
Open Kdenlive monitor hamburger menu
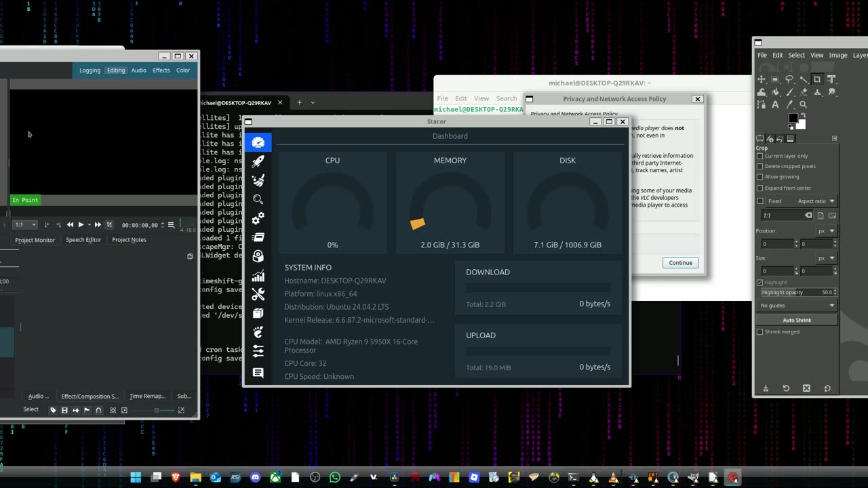pos(171,224)
